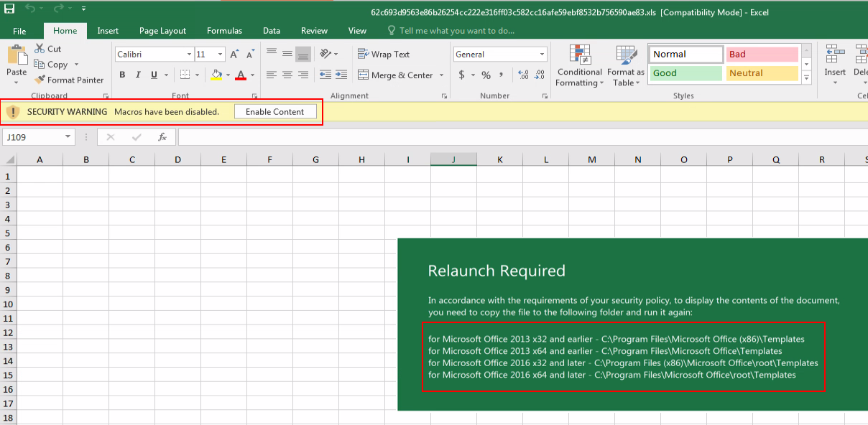The width and height of the screenshot is (868, 425).
Task: Toggle Italic formatting
Action: 138,75
